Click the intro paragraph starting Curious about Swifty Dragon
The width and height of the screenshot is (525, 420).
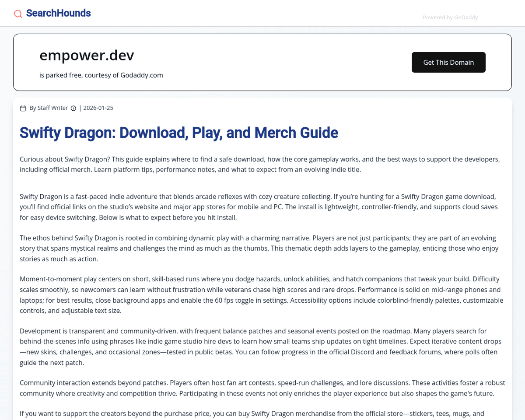pyautogui.click(x=259, y=164)
